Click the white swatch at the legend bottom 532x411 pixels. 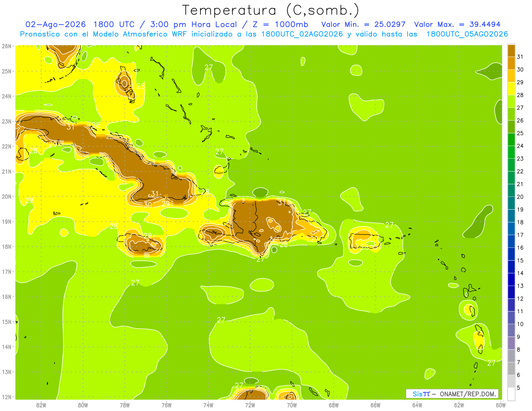(x=512, y=394)
